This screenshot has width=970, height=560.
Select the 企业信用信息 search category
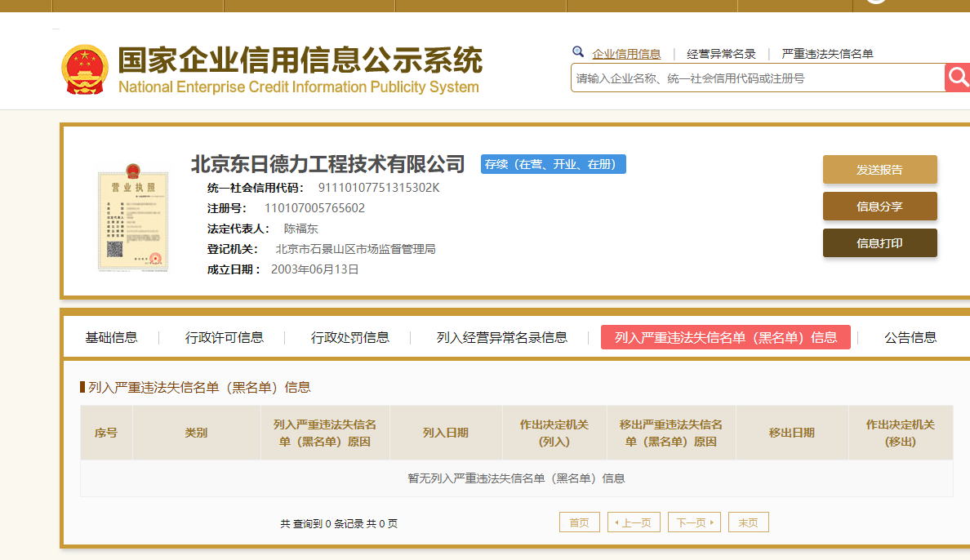pyautogui.click(x=626, y=54)
